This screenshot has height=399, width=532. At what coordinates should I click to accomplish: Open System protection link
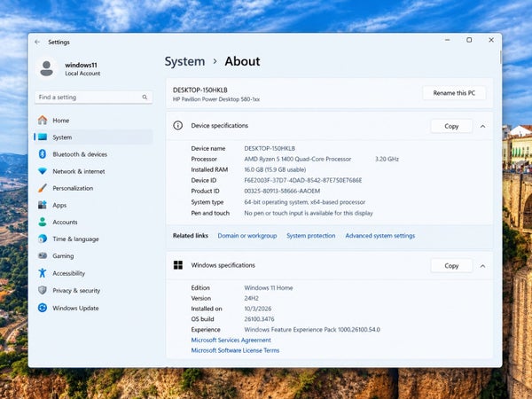point(311,236)
